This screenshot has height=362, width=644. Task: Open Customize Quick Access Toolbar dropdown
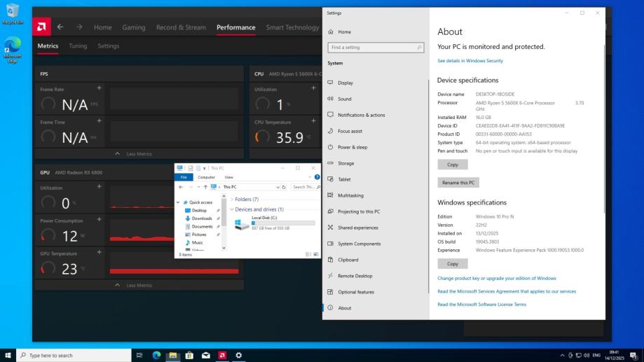click(x=204, y=168)
